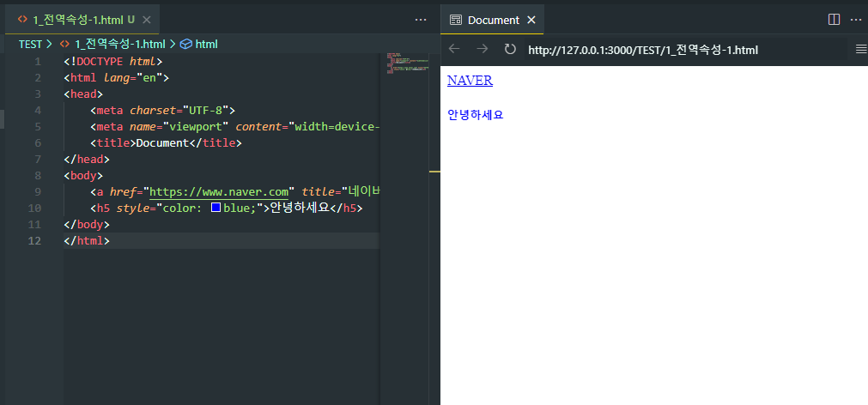Screen dimensions: 868x405
Task: Click line number 8 in gutter
Action: point(38,176)
